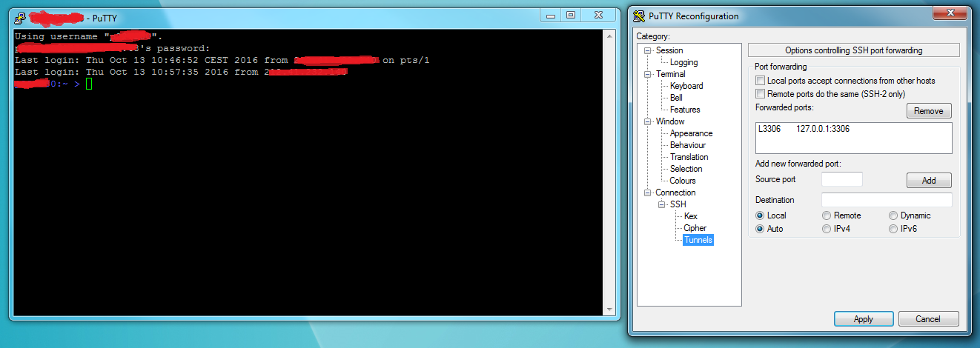Screen dimensions: 980x348
Task: Open the Translation category
Action: coord(689,157)
